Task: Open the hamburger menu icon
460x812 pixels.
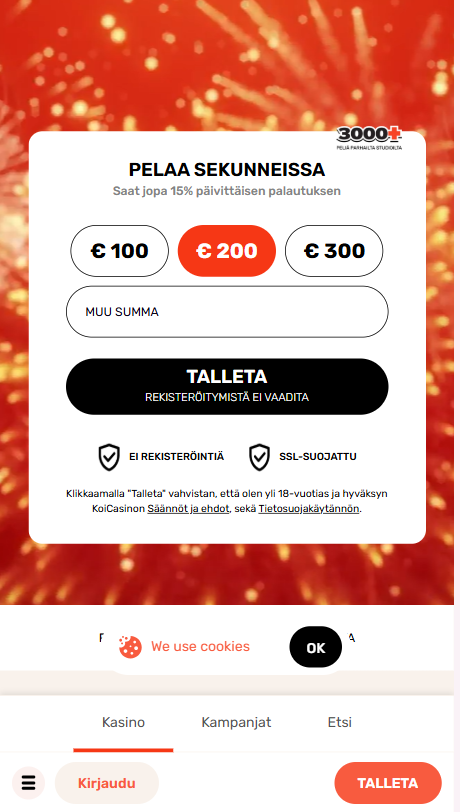Action: coord(28,782)
